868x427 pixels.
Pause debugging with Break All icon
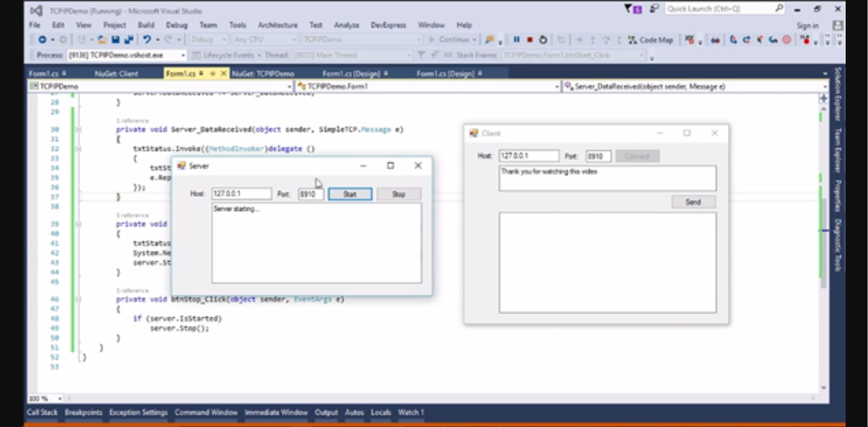pos(517,40)
